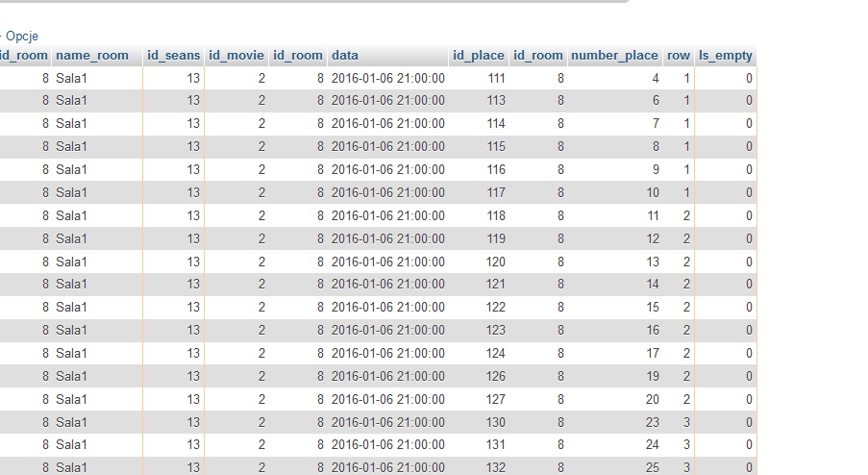Click id_room header just after id_place header

pyautogui.click(x=538, y=56)
